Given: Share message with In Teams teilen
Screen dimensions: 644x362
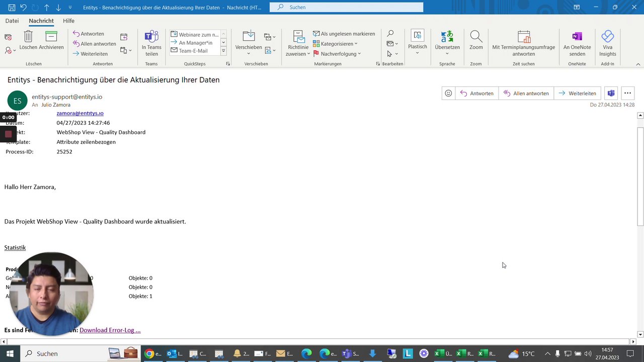Looking at the screenshot, I should (151, 43).
